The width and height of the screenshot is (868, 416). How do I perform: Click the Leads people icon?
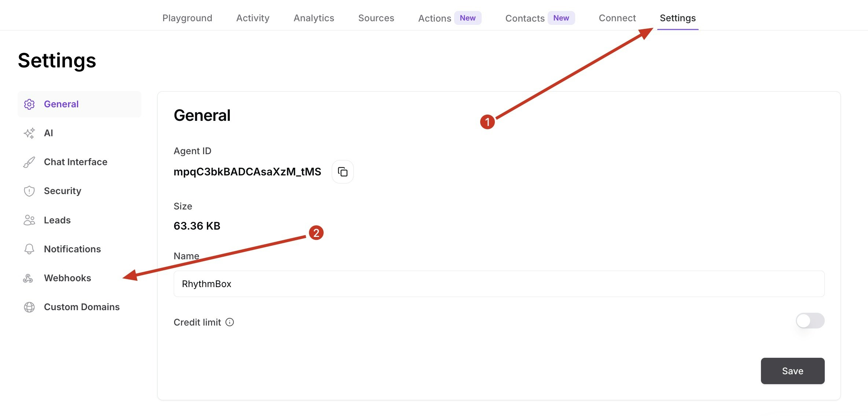[x=29, y=220]
